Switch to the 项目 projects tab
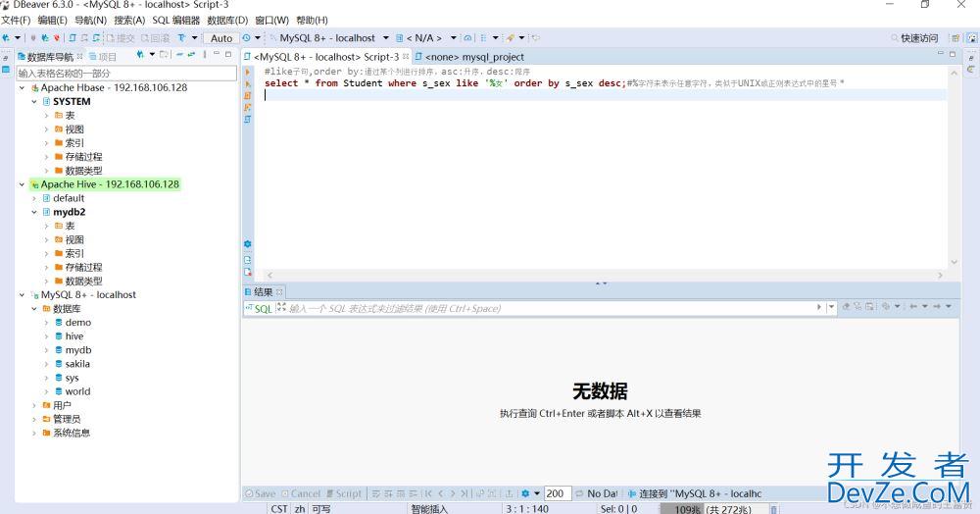980x514 pixels. click(x=103, y=57)
